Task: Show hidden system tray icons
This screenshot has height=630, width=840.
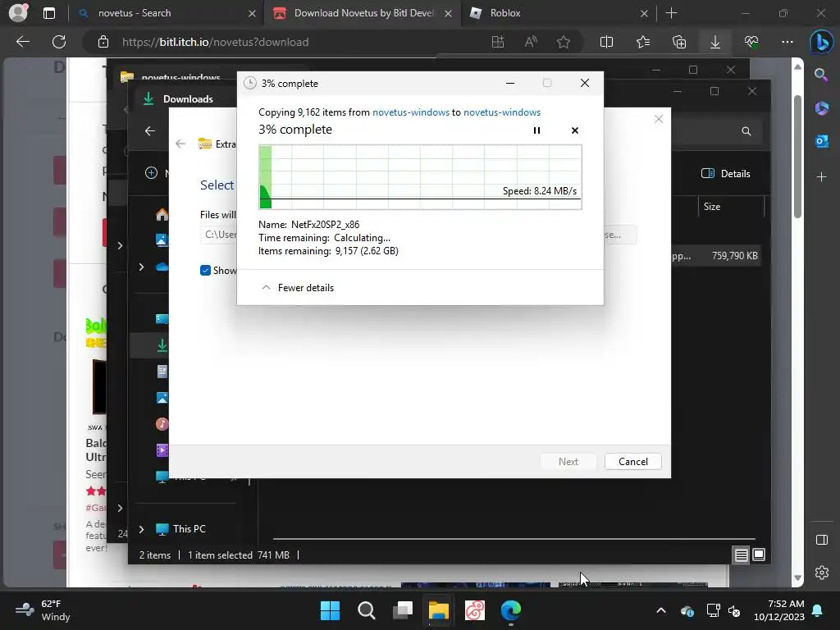Action: 661,610
